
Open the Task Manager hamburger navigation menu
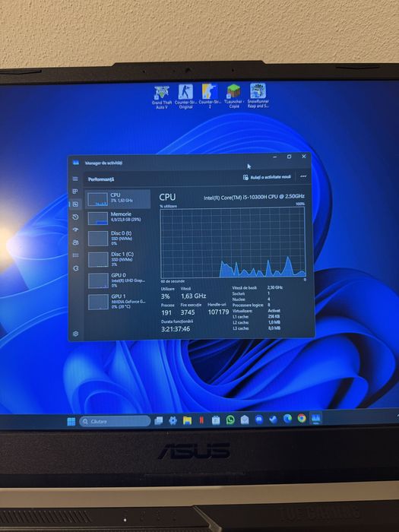(75, 179)
